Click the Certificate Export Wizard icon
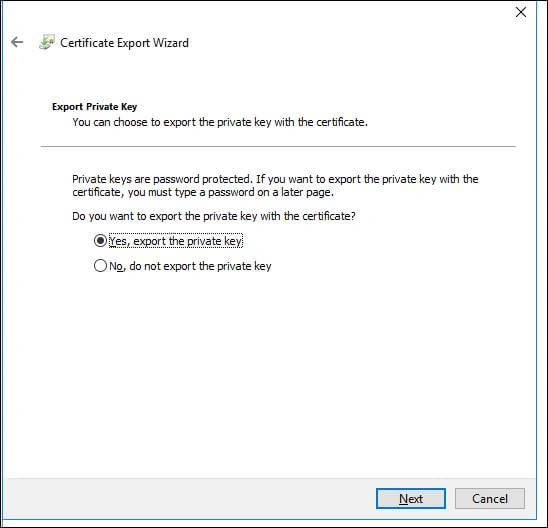The height and width of the screenshot is (528, 548). [x=47, y=42]
